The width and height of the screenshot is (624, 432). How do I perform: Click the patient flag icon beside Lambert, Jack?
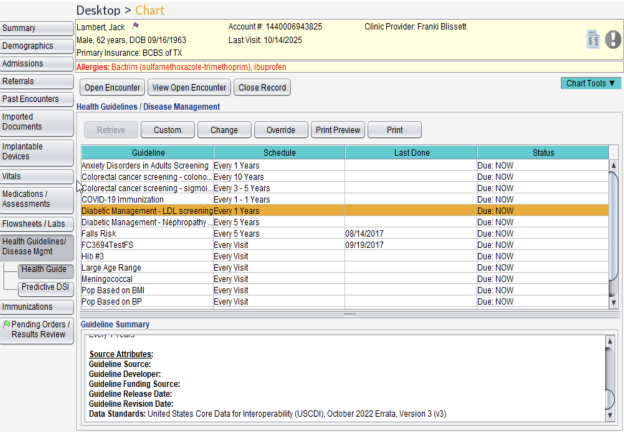[135, 24]
